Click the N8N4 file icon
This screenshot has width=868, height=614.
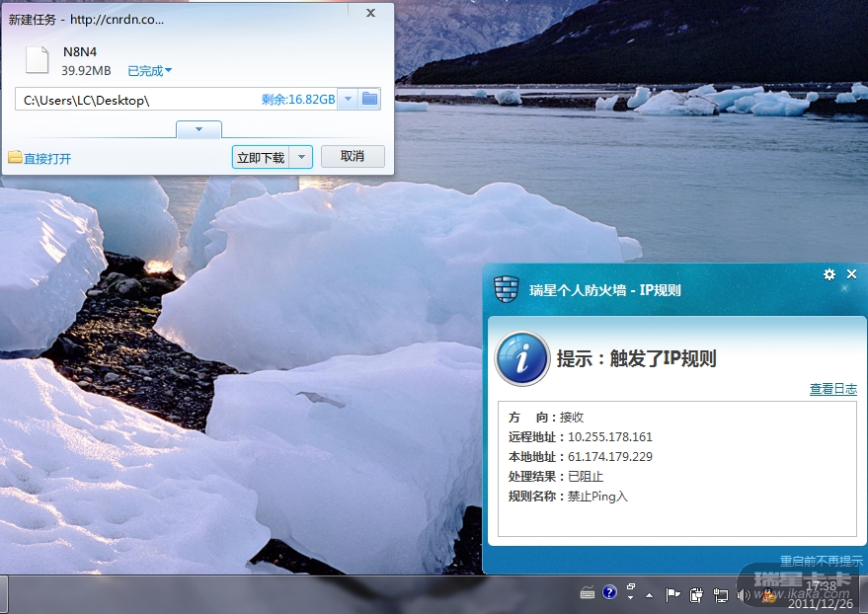click(38, 60)
